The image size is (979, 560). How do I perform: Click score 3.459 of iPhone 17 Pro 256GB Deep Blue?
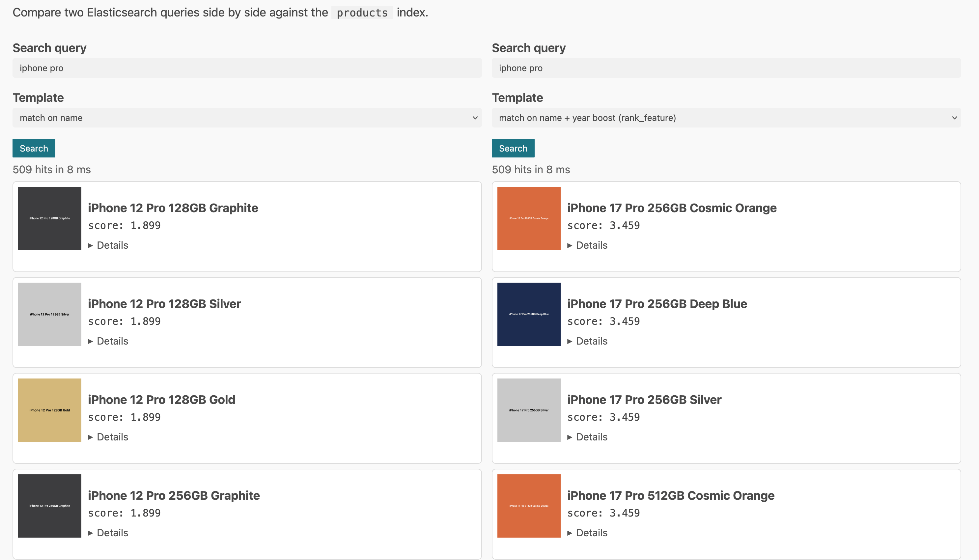603,321
